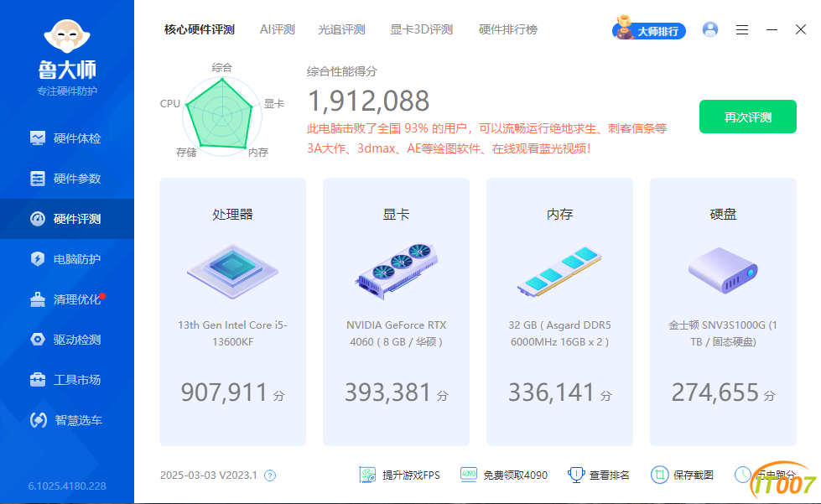Click the 13th Gen Intel Core i5-13600KF text

click(x=232, y=334)
